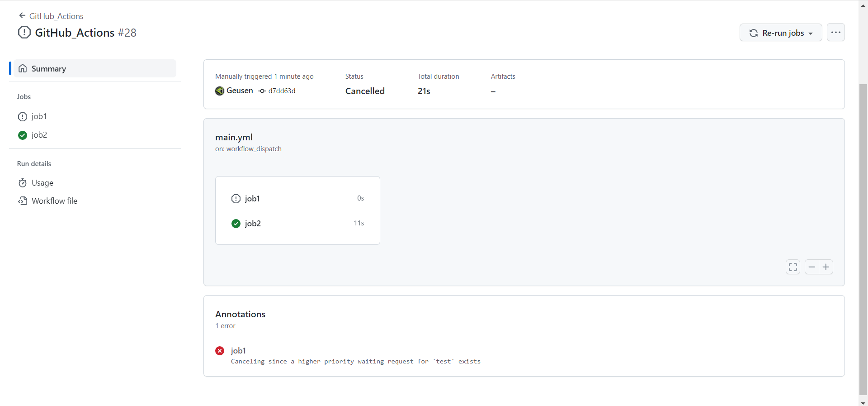The image size is (868, 406).
Task: Click the '1 error' annotations count
Action: pos(225,326)
